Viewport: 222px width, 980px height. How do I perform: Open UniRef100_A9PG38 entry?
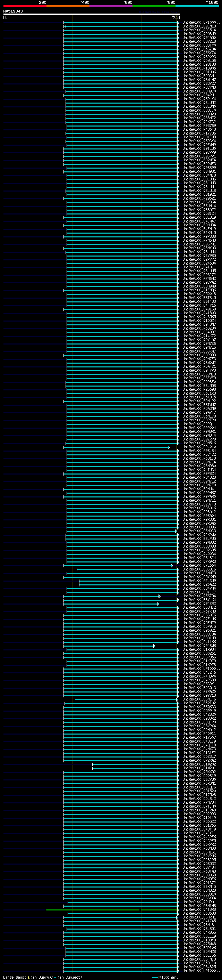pos(199,237)
